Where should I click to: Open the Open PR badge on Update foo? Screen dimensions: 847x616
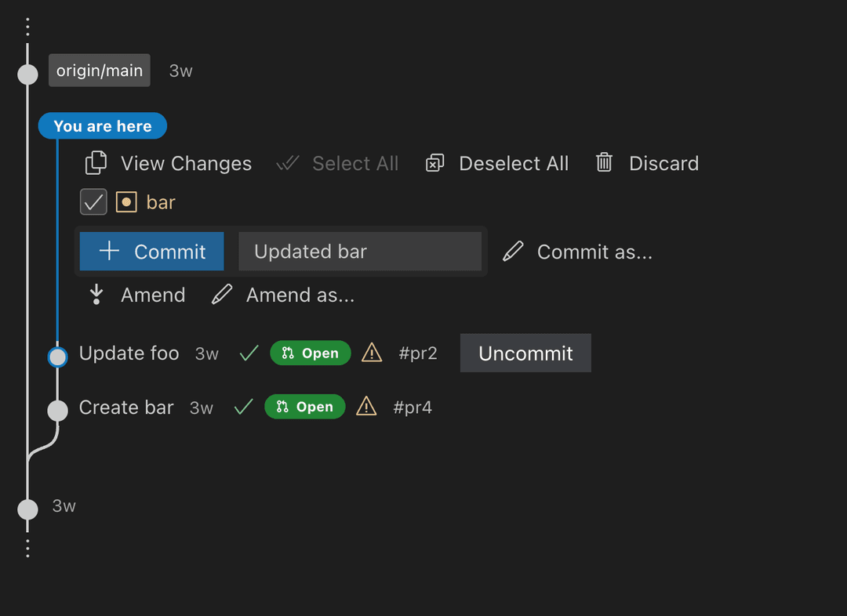point(311,353)
